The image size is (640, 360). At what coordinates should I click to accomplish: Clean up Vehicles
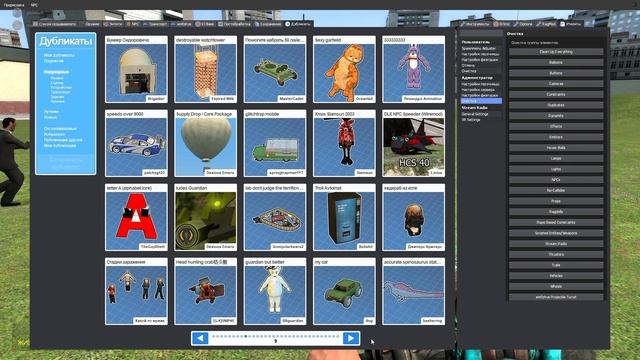(x=556, y=276)
